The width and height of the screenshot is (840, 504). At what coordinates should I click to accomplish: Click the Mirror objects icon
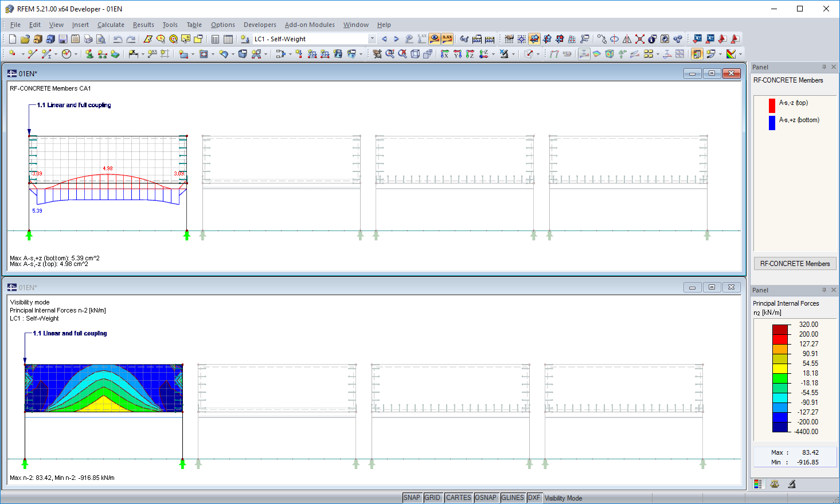click(x=626, y=39)
